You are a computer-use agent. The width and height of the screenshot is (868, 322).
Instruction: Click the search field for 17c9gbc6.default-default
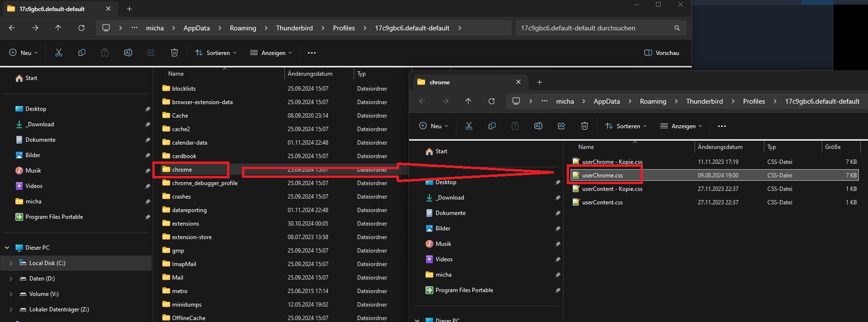click(x=593, y=28)
